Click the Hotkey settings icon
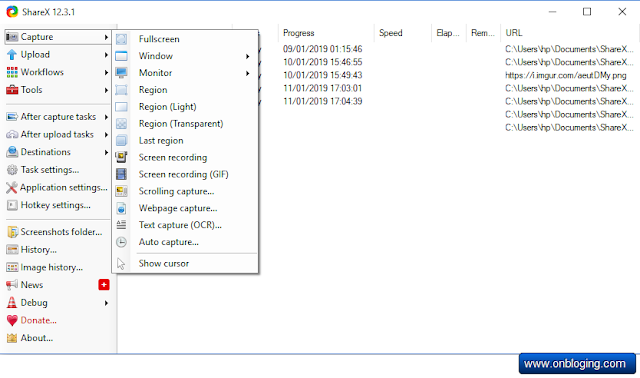The height and width of the screenshot is (378, 640). point(12,205)
